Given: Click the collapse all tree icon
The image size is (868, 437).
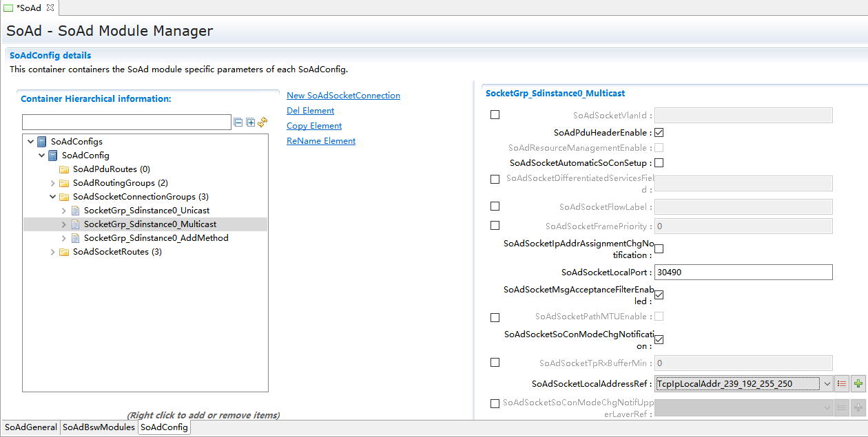Looking at the screenshot, I should coord(238,122).
